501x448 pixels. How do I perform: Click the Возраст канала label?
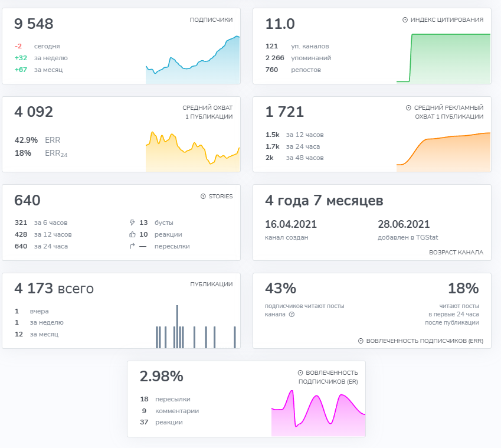pos(456,253)
